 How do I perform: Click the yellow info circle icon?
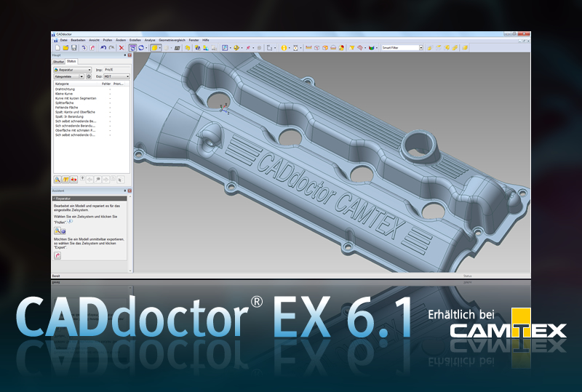284,48
